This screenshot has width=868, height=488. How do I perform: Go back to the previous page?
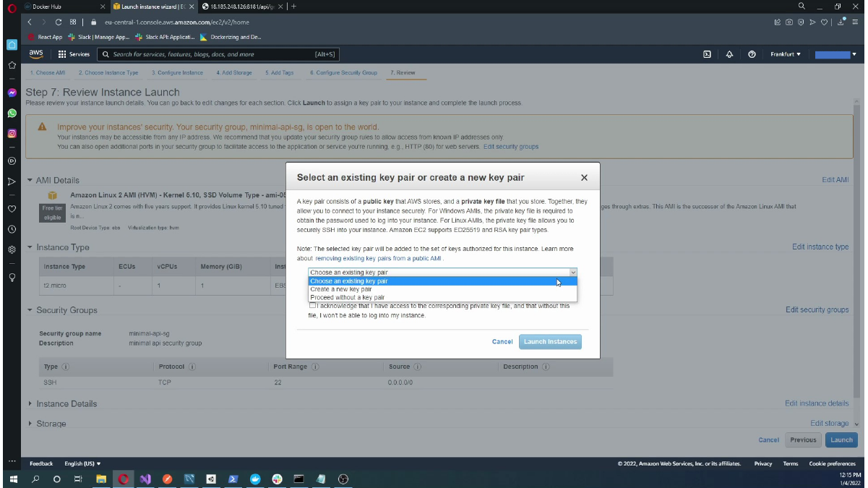point(31,22)
